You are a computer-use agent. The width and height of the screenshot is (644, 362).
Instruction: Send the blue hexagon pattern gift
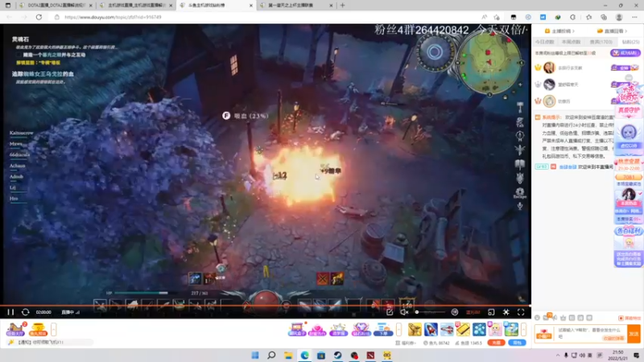pyautogui.click(x=479, y=329)
